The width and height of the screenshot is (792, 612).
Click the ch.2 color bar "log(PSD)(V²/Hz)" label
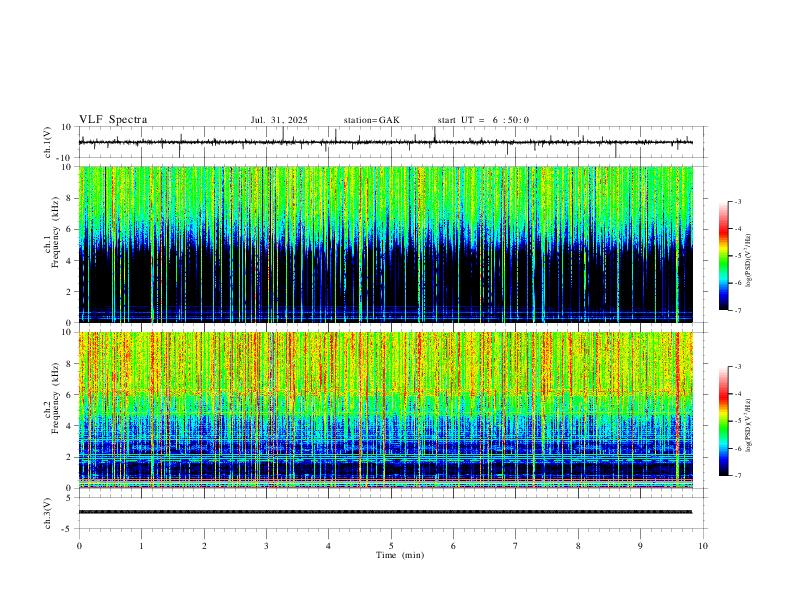749,425
